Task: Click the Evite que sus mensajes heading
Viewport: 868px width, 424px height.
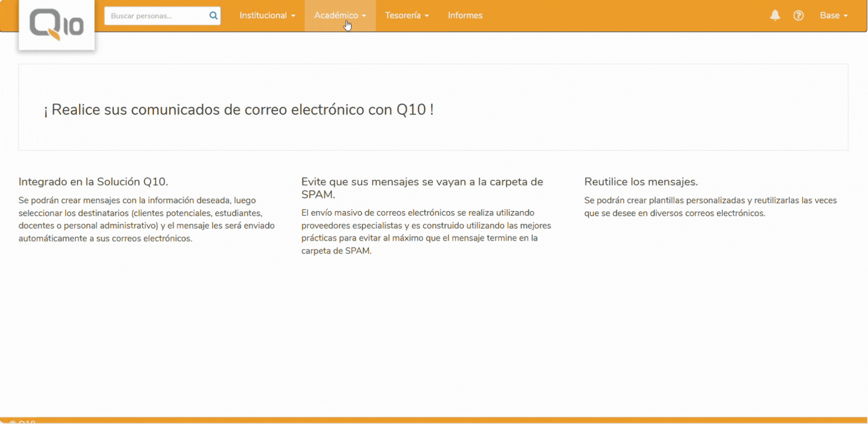Action: point(422,188)
